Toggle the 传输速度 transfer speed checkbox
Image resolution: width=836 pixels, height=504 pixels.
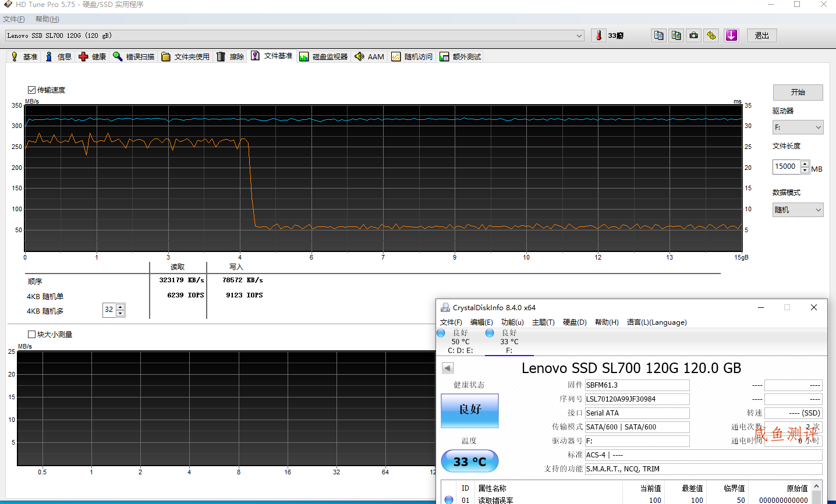pyautogui.click(x=32, y=90)
